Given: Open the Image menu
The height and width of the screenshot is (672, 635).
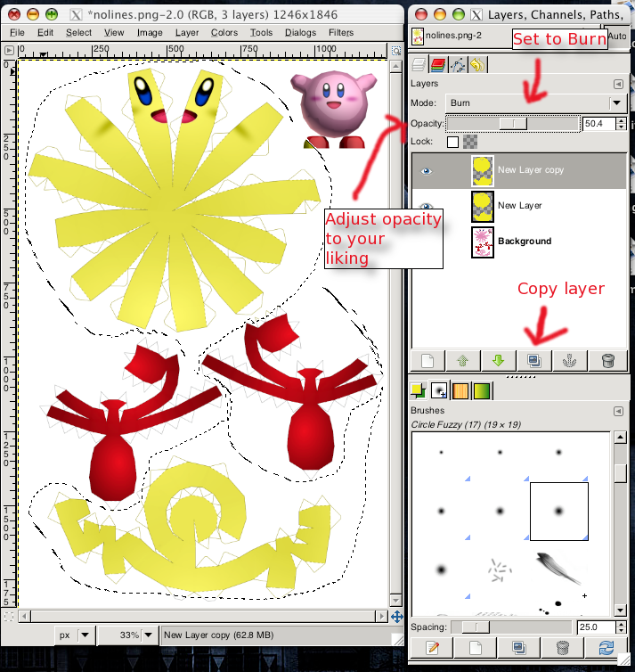Looking at the screenshot, I should click(150, 33).
